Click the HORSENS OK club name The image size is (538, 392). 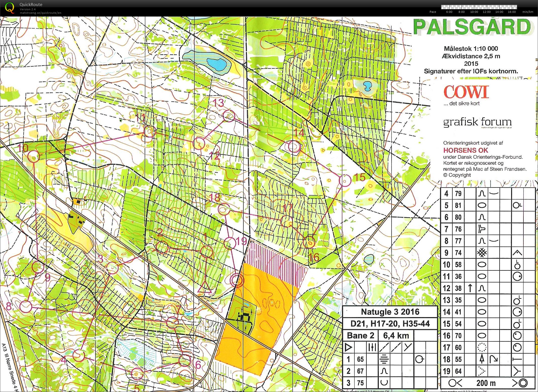click(x=465, y=150)
